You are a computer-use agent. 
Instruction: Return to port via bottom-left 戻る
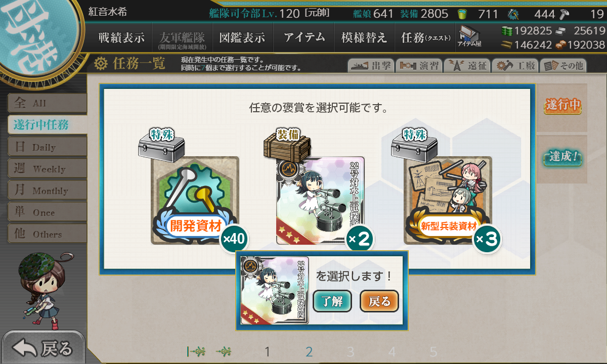pos(42,348)
